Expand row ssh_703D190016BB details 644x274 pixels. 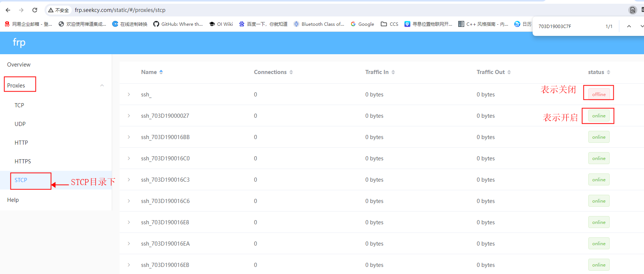click(129, 137)
